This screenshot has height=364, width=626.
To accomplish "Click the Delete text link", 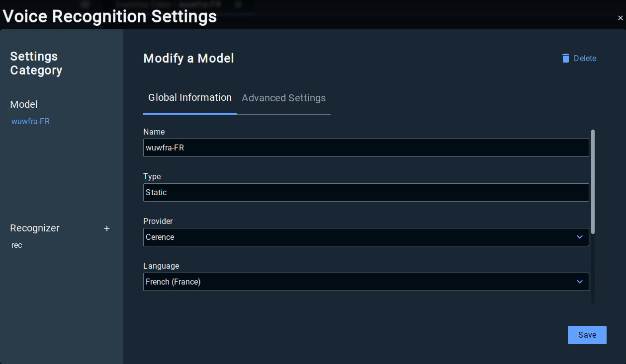I will tap(585, 58).
